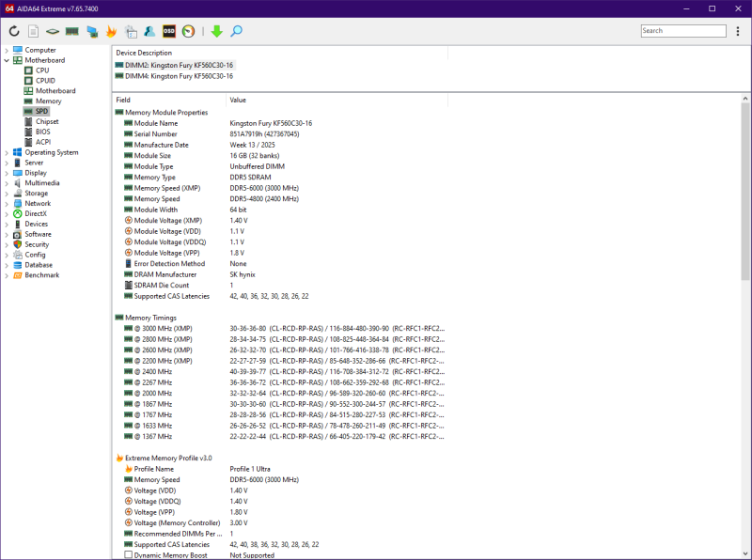Open the clipboard report toolbar icon

point(131,31)
